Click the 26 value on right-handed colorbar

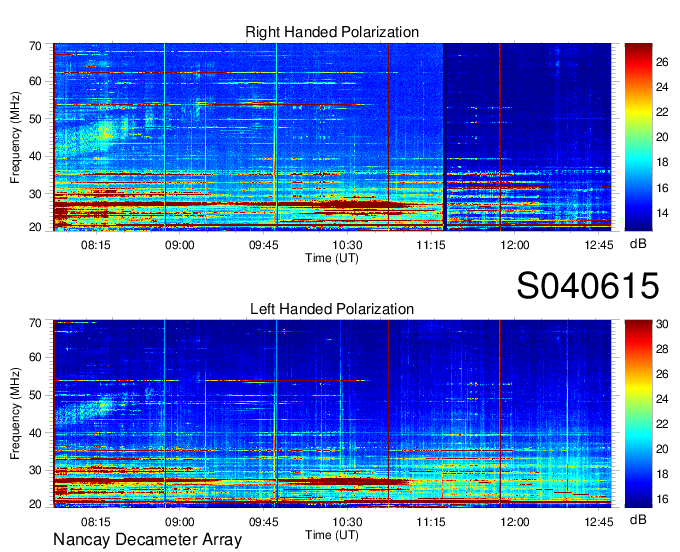click(662, 62)
